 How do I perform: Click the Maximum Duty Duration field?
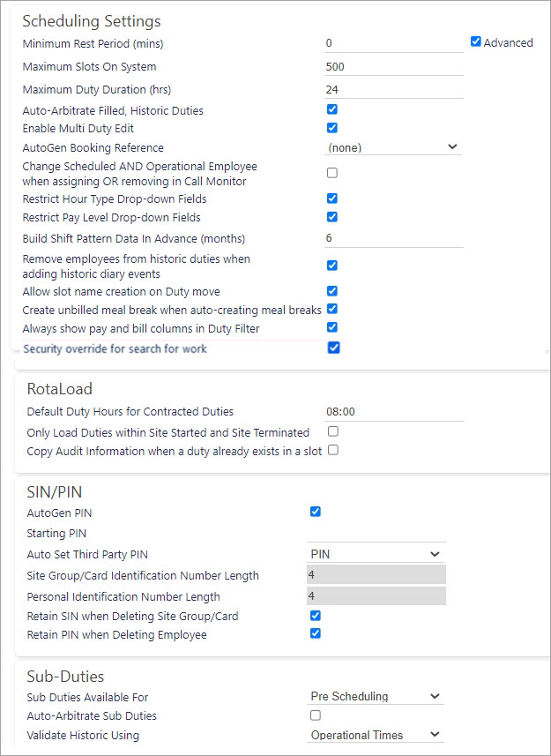tap(393, 90)
